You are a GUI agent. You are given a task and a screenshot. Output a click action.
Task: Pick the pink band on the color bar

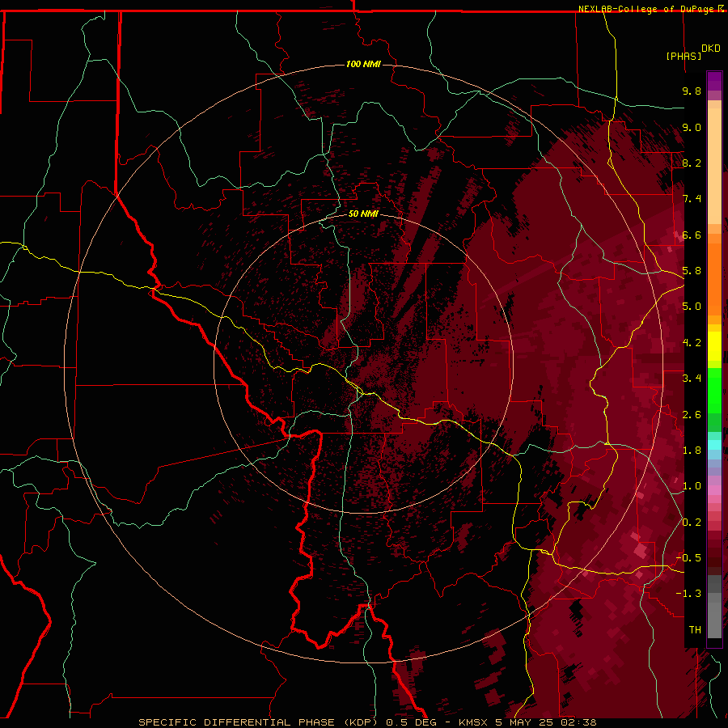pos(714,490)
